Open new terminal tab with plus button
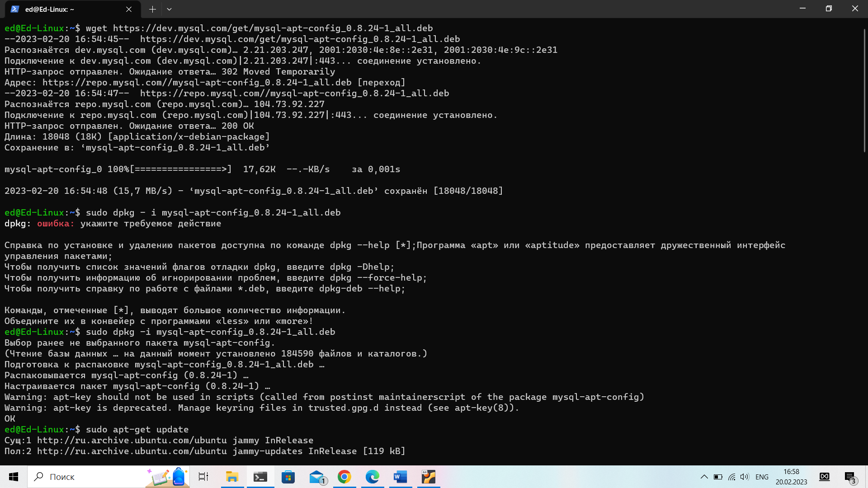Screen dimensions: 868x488 (152, 9)
